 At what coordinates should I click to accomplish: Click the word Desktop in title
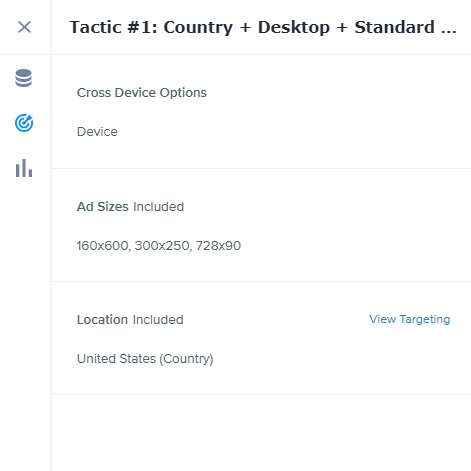294,28
